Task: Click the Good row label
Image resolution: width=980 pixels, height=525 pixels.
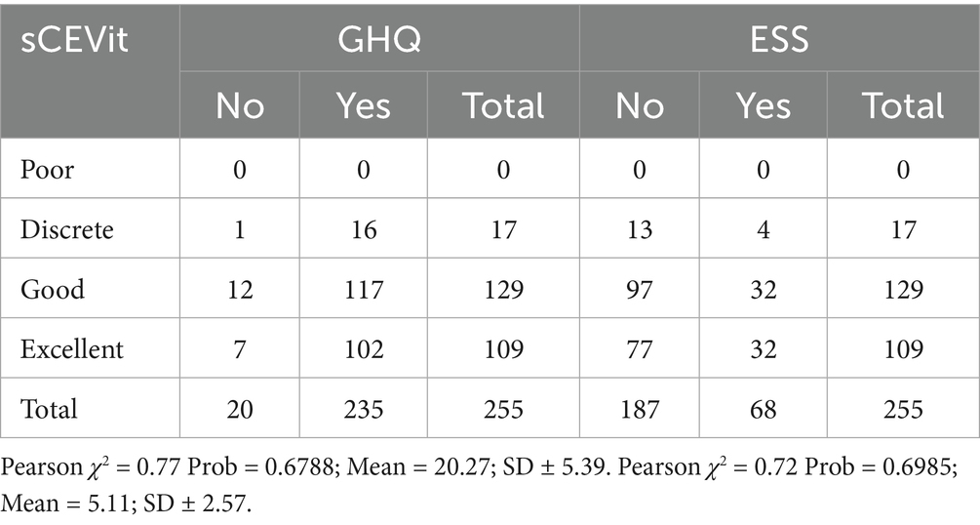Action: point(52,289)
